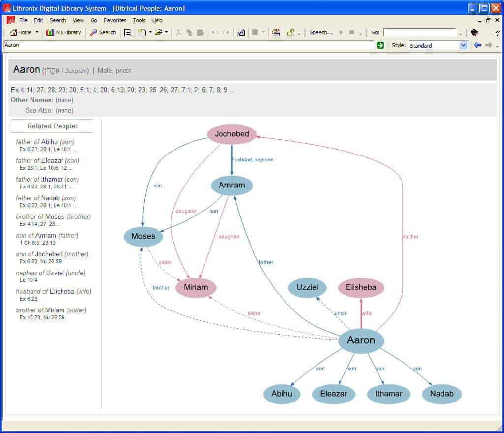Click the black book icon at toolbar right
504x433 pixels.
tap(474, 32)
